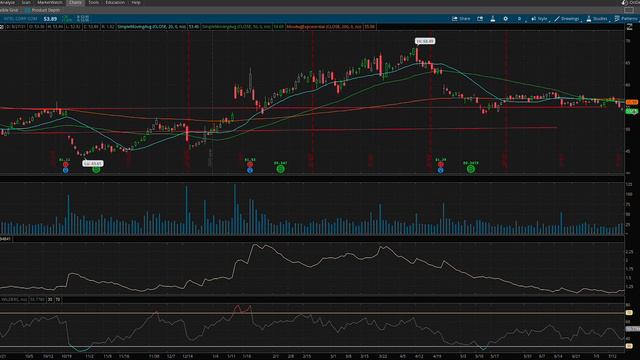Click the share-to-myTrade icon beside Share
Screen dimensions: 640x360
(480, 19)
